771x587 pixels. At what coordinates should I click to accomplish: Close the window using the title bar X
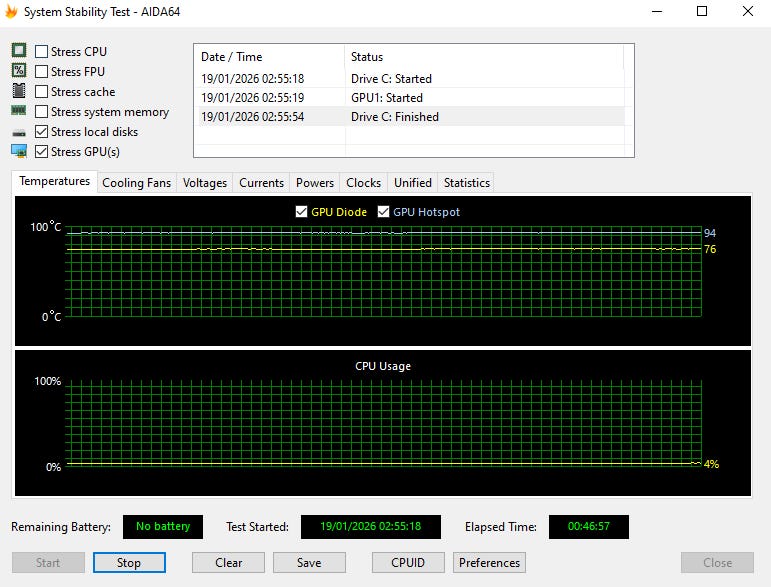pos(748,11)
